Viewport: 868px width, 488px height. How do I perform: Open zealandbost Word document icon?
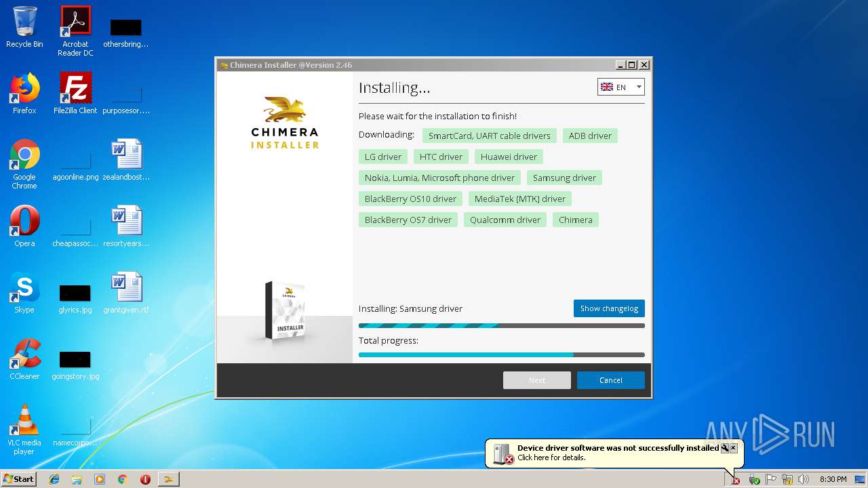tap(126, 160)
